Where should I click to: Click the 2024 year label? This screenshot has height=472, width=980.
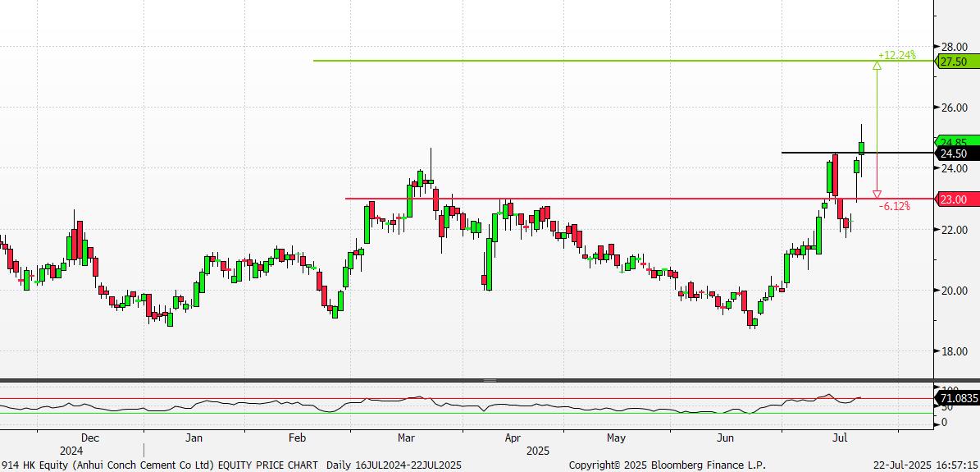[x=71, y=451]
